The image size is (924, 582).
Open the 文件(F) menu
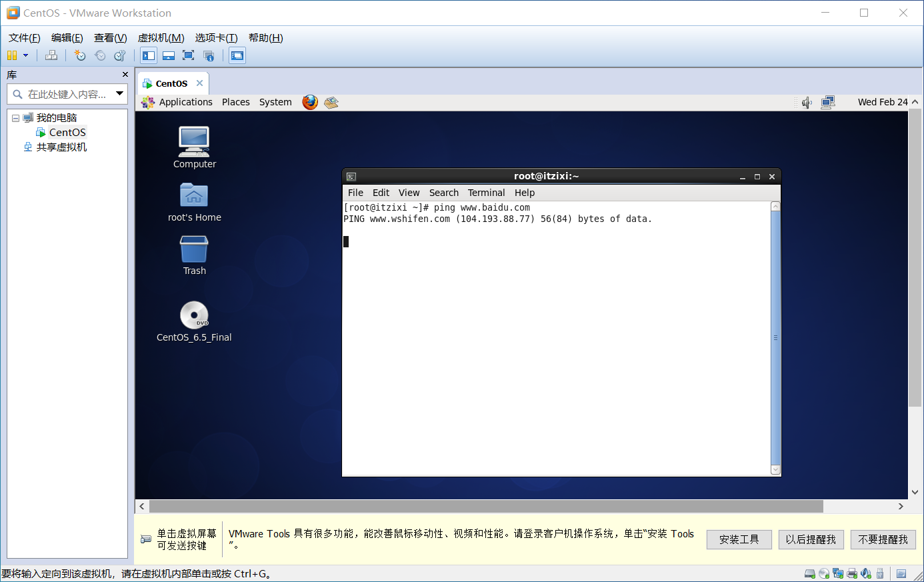pyautogui.click(x=25, y=38)
